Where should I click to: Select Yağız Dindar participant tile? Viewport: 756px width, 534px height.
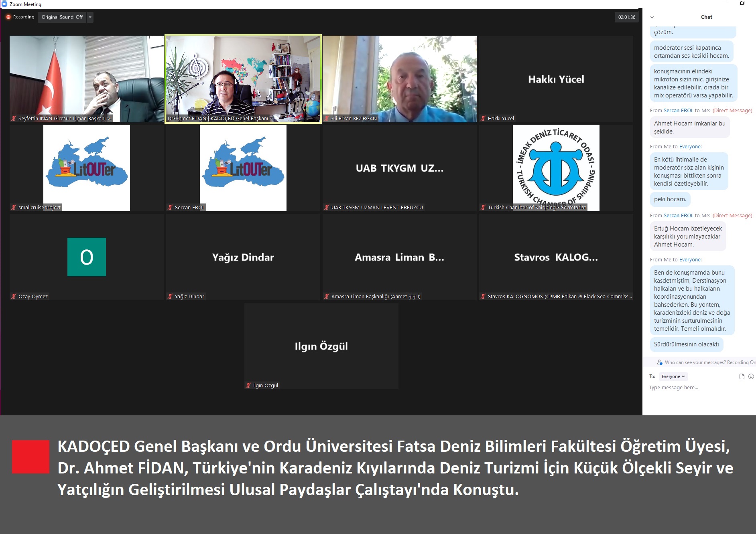click(x=243, y=257)
